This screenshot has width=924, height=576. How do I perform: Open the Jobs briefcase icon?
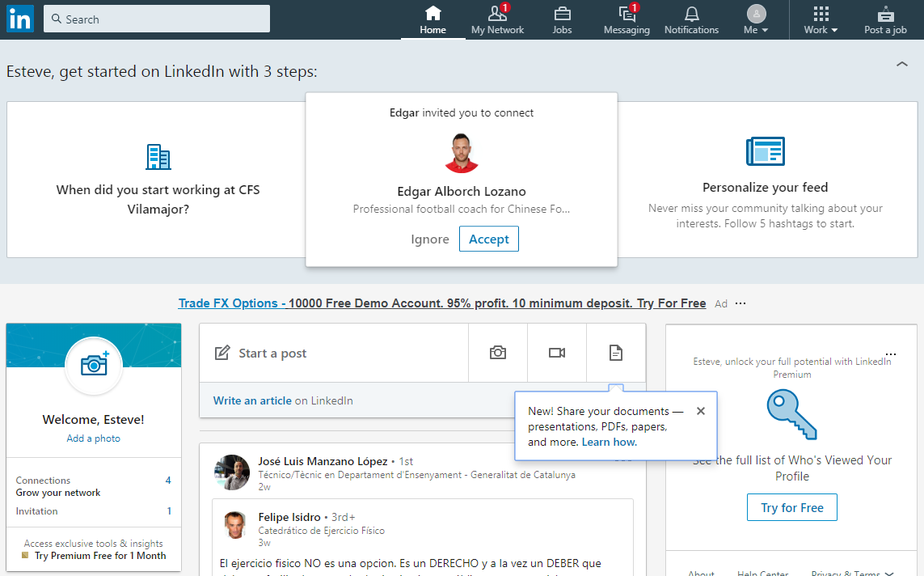562,15
